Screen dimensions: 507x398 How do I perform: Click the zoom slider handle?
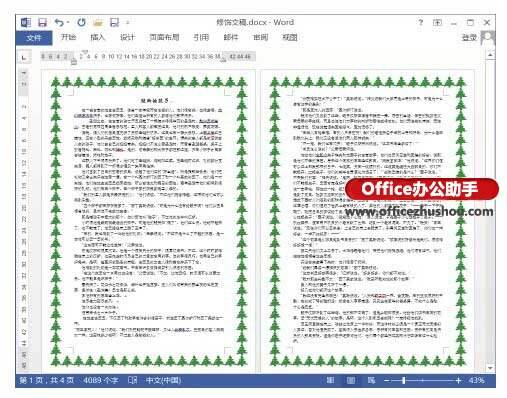pos(404,380)
